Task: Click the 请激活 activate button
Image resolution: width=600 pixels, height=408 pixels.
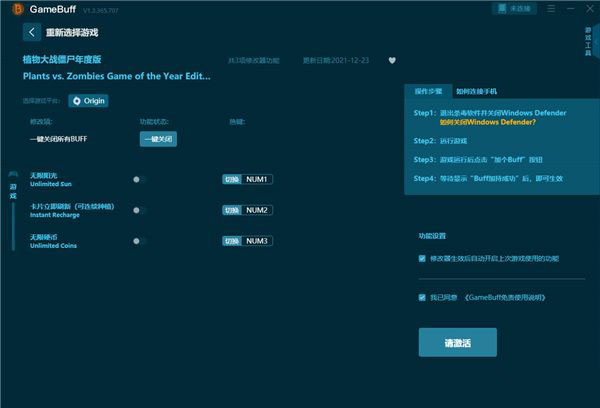Action: point(457,343)
